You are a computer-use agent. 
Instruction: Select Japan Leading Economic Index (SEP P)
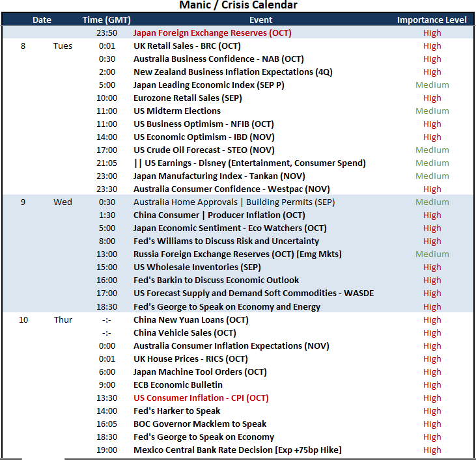[209, 85]
